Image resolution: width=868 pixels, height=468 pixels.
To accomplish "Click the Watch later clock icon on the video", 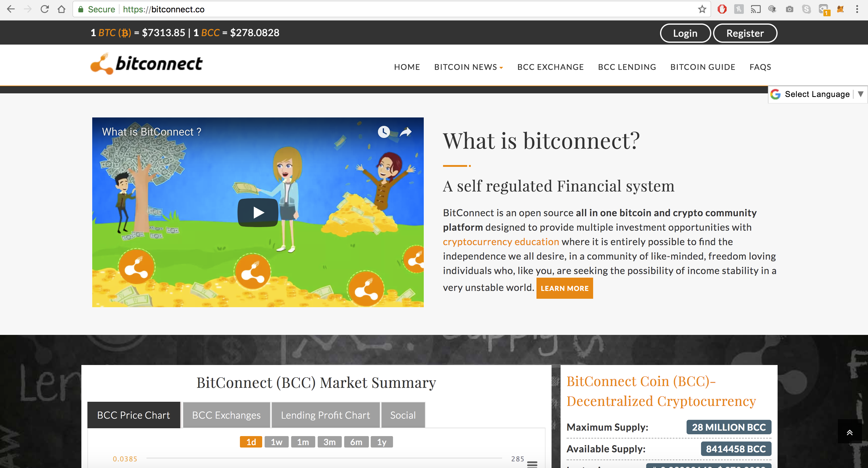I will pyautogui.click(x=384, y=132).
